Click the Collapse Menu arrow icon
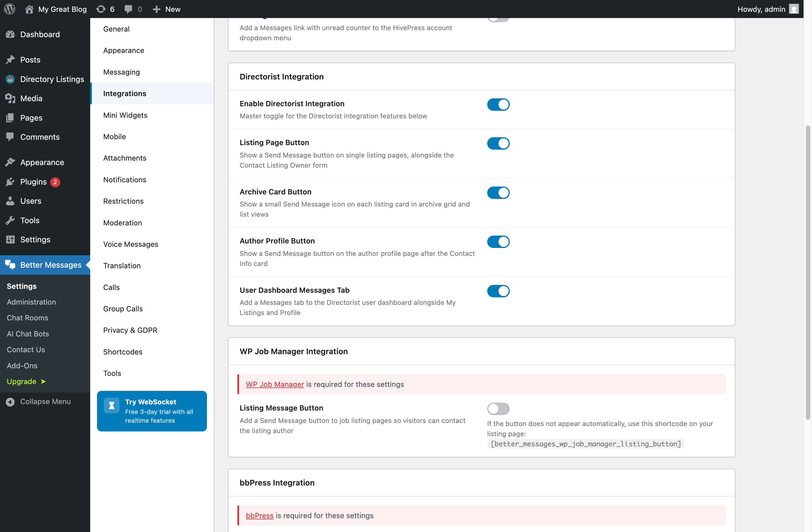The image size is (812, 532). 10,402
